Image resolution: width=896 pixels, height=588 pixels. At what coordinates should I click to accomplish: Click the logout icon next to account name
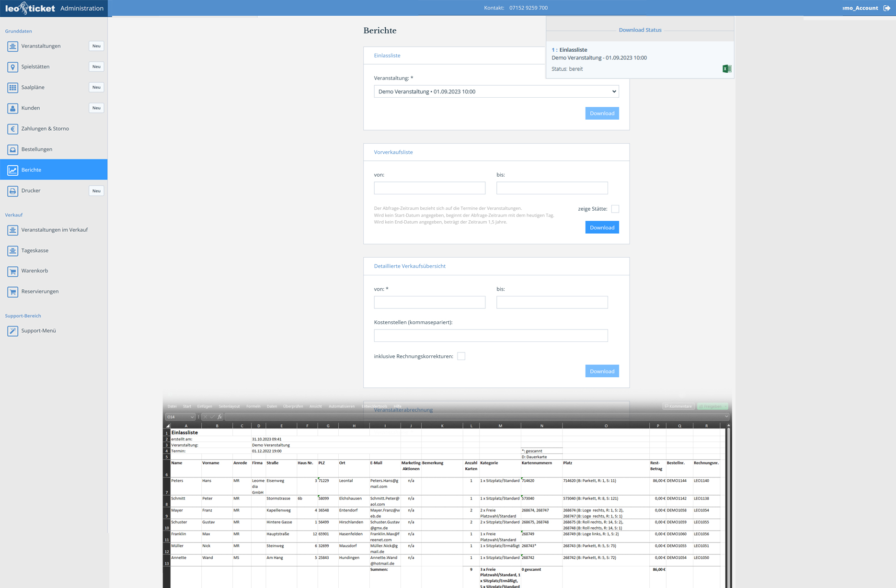pos(887,8)
